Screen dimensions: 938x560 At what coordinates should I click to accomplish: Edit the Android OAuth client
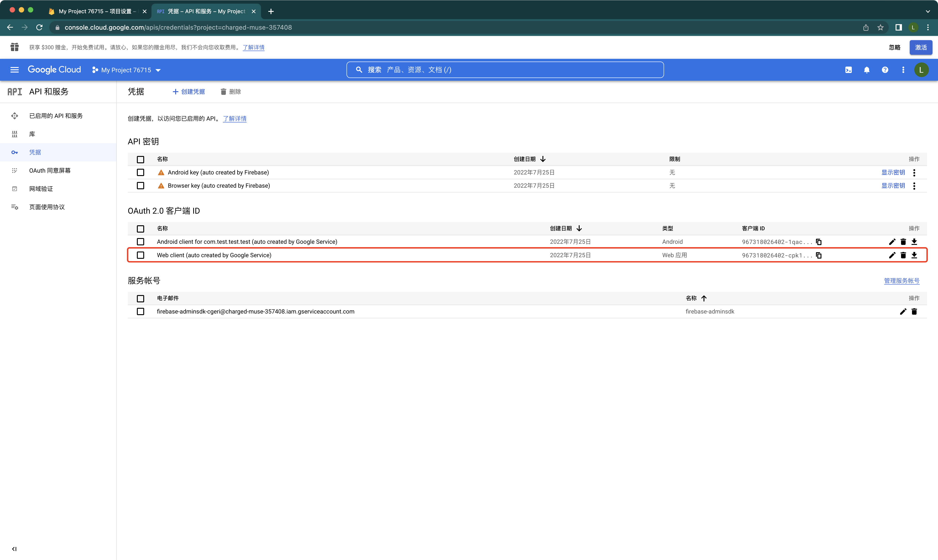coord(892,242)
